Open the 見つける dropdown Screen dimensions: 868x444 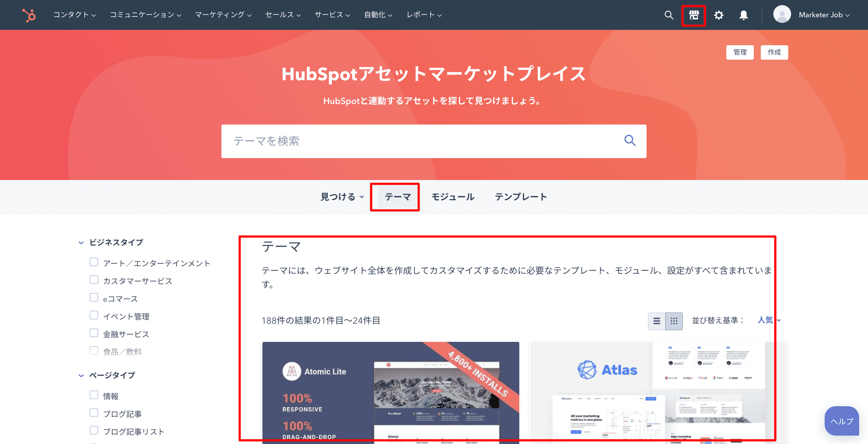point(342,197)
